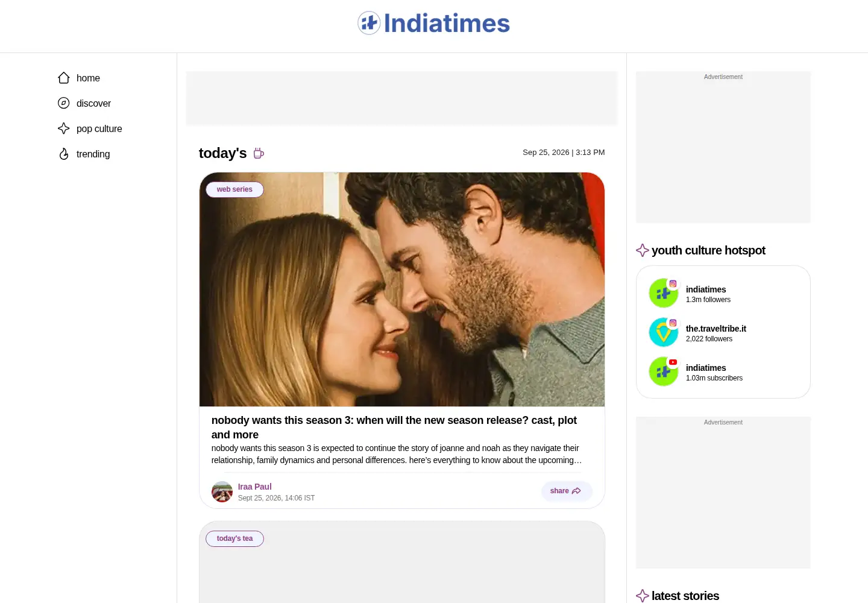
Task: Click the 2,022 followers text
Action: (709, 339)
